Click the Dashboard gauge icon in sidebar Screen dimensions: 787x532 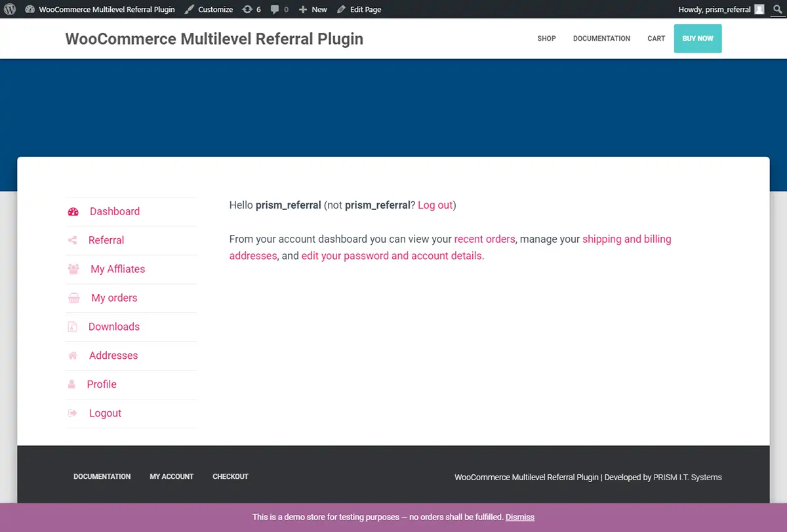pyautogui.click(x=73, y=212)
